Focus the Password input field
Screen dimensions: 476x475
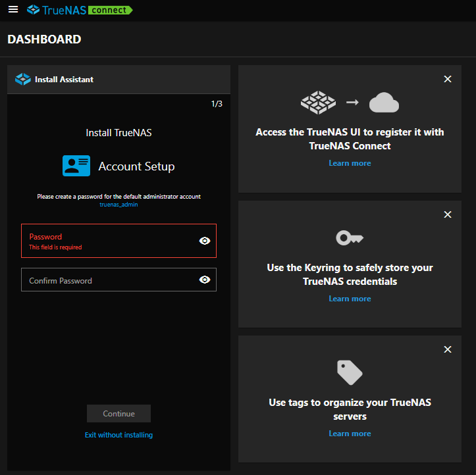coord(119,241)
